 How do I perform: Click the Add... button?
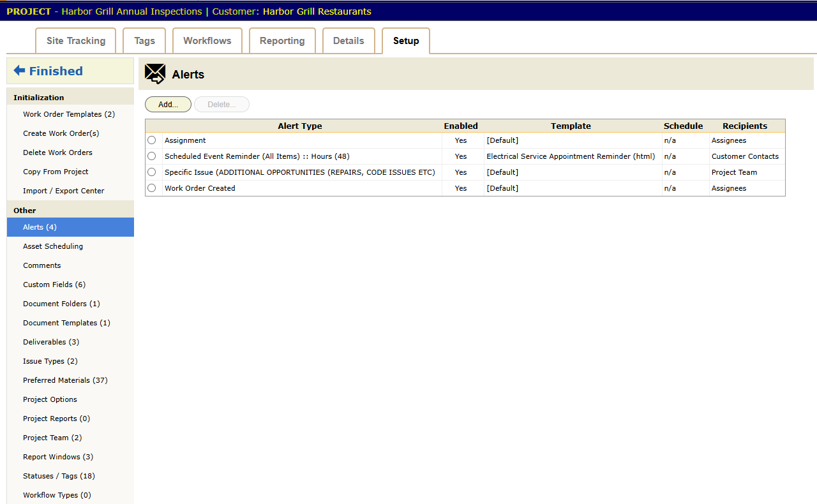pyautogui.click(x=168, y=105)
